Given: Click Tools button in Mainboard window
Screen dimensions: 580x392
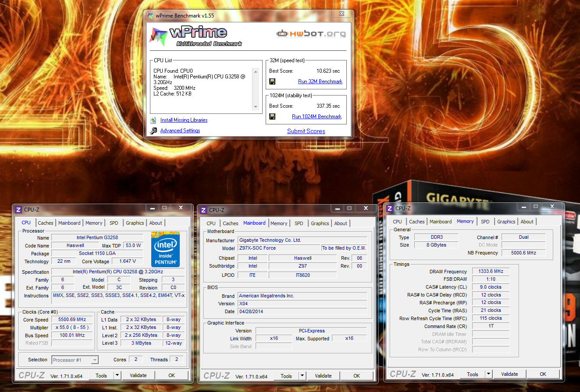Looking at the screenshot, I should pyautogui.click(x=286, y=376).
